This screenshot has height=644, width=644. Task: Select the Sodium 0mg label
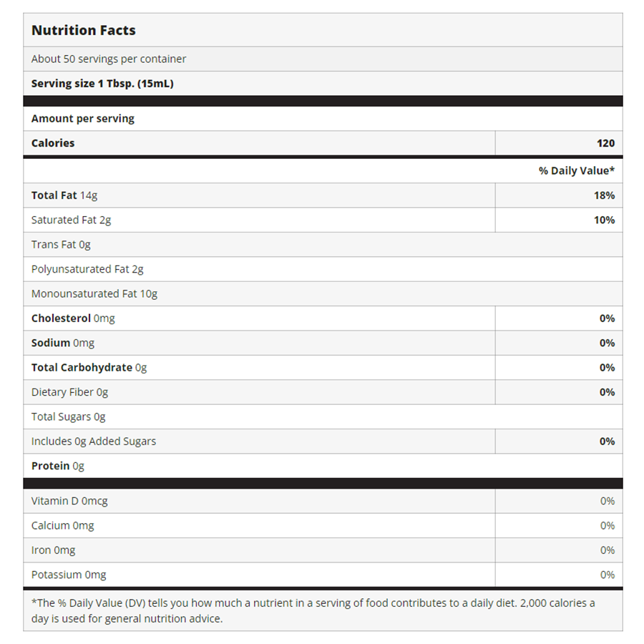[63, 343]
